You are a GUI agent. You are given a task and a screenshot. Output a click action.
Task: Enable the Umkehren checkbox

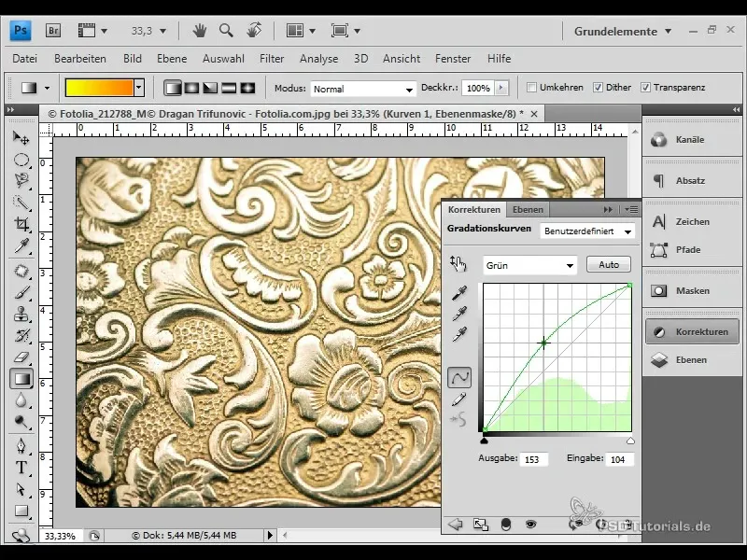click(531, 88)
